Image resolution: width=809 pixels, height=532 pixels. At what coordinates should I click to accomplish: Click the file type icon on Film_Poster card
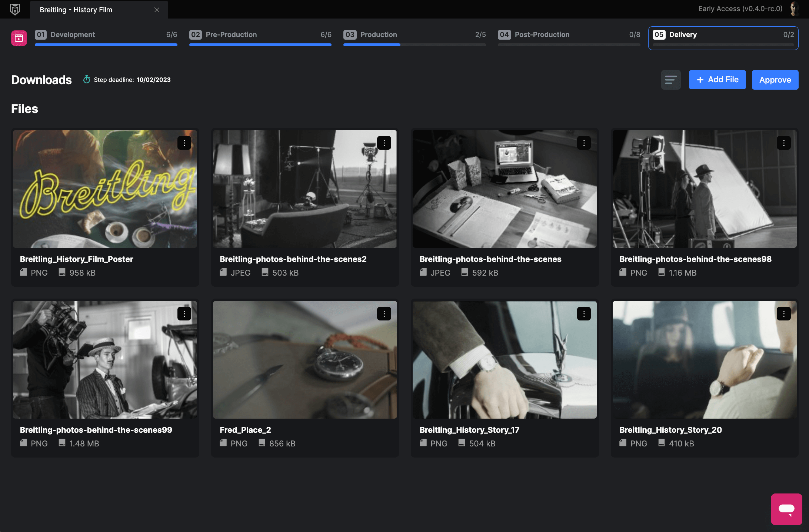[23, 272]
